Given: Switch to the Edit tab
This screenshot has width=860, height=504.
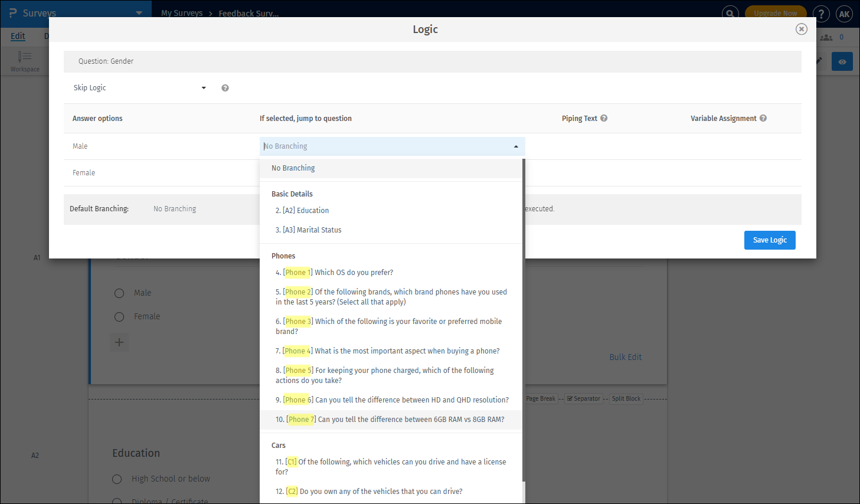Looking at the screenshot, I should pyautogui.click(x=18, y=36).
